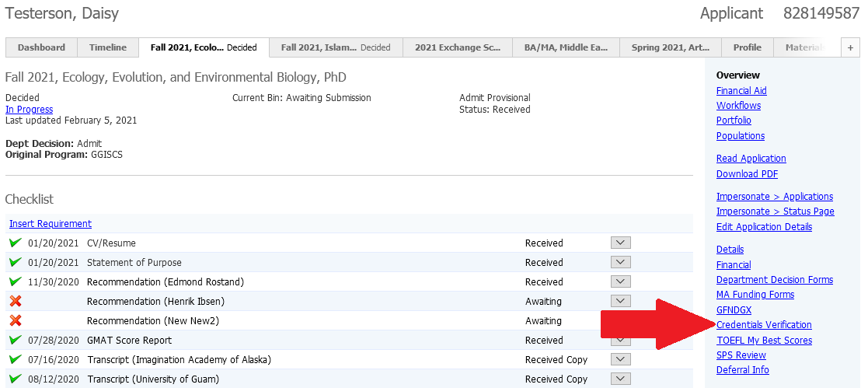Click the applicant ID 828149587
This screenshot has width=868, height=388.
(x=821, y=13)
